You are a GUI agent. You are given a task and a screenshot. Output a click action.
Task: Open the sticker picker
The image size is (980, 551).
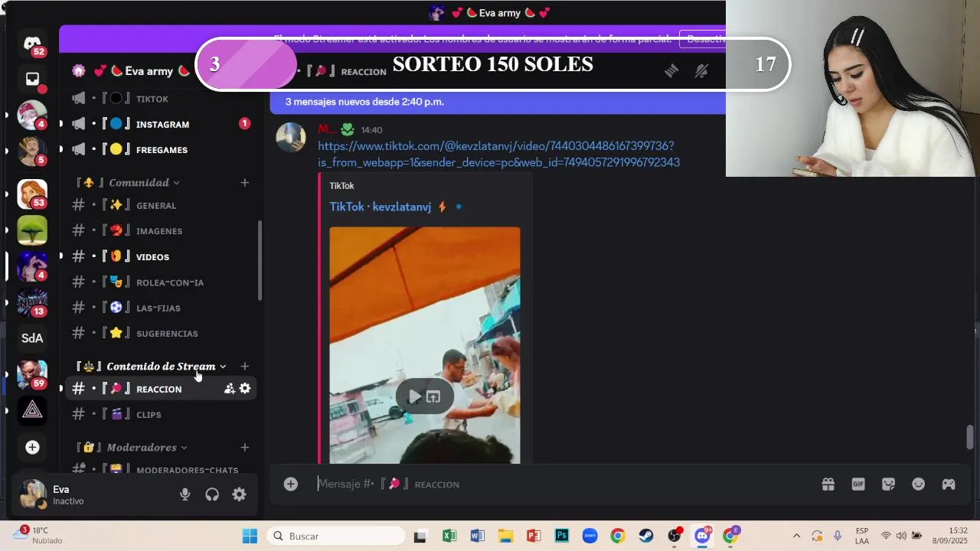888,484
